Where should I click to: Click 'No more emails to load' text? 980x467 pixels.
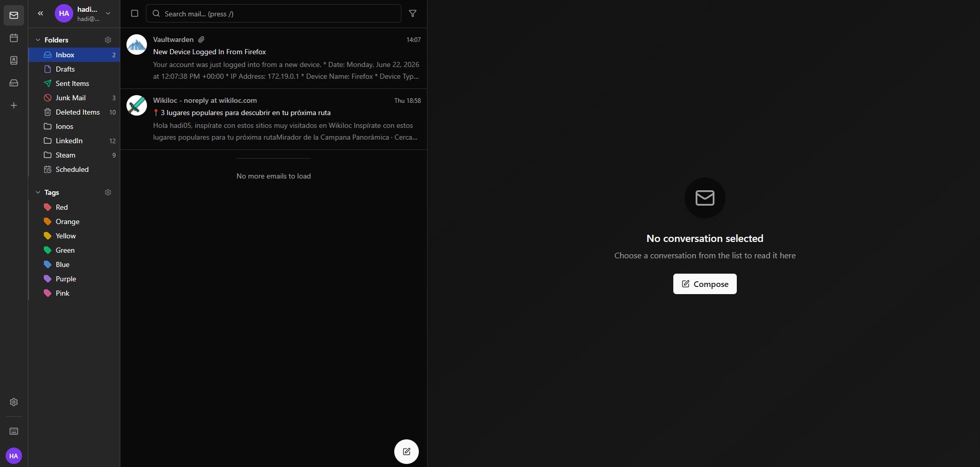[273, 176]
